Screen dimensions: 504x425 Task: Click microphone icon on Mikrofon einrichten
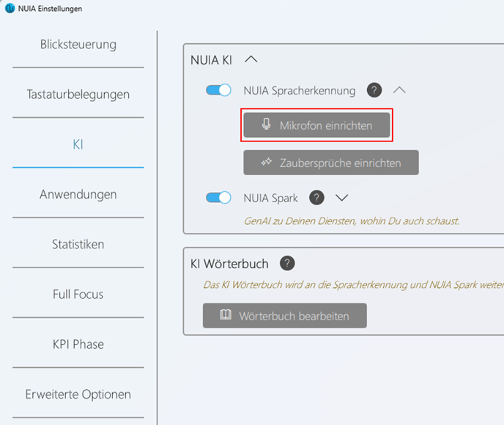coord(266,124)
